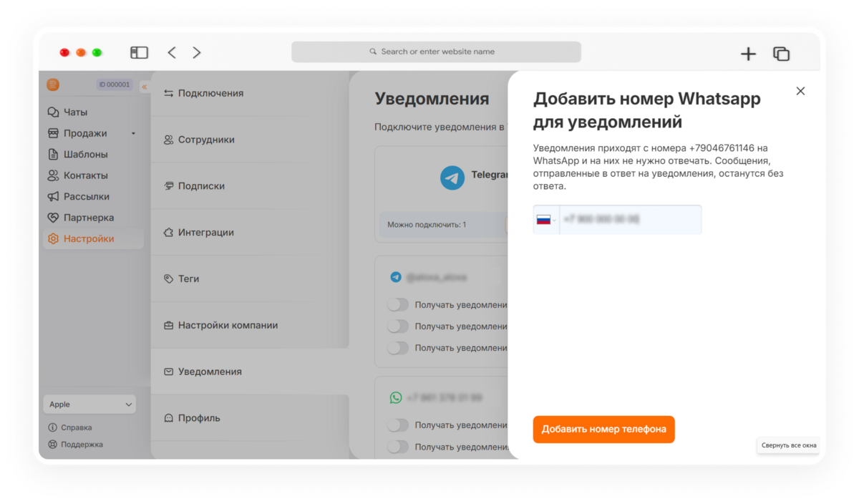Click Свернуть все окна button
859x504 pixels.
(x=789, y=445)
